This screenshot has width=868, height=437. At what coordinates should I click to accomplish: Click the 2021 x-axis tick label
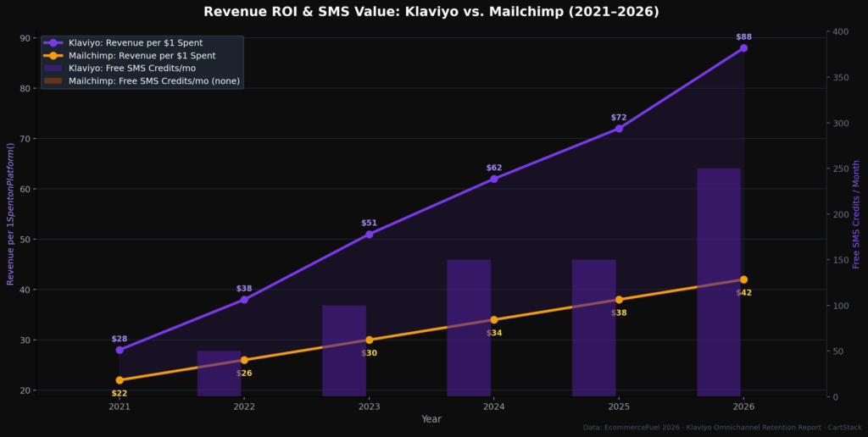pyautogui.click(x=120, y=407)
